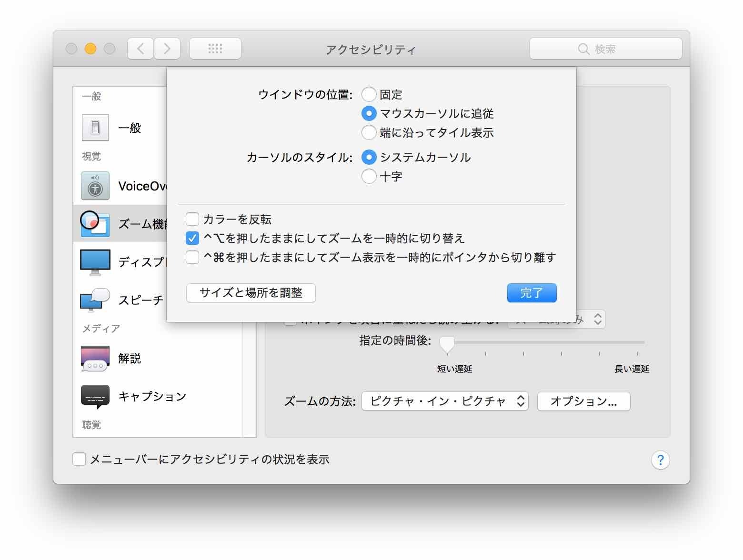Click the 完了 done button
Image resolution: width=743 pixels, height=560 pixels.
[532, 293]
